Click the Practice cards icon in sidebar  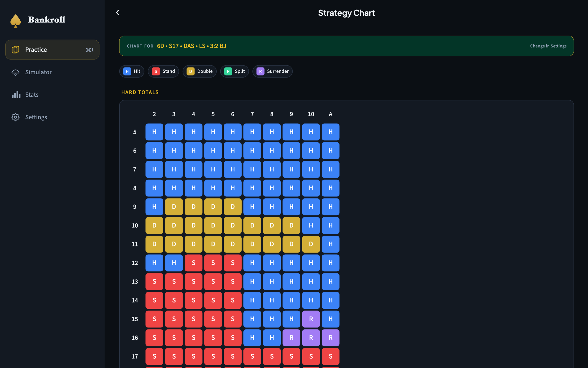16,50
